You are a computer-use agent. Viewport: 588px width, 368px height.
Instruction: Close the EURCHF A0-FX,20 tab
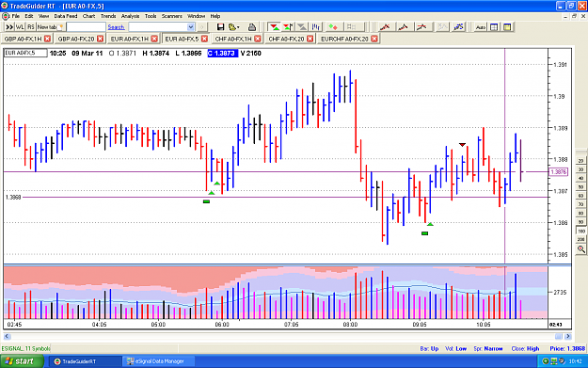[374, 39]
